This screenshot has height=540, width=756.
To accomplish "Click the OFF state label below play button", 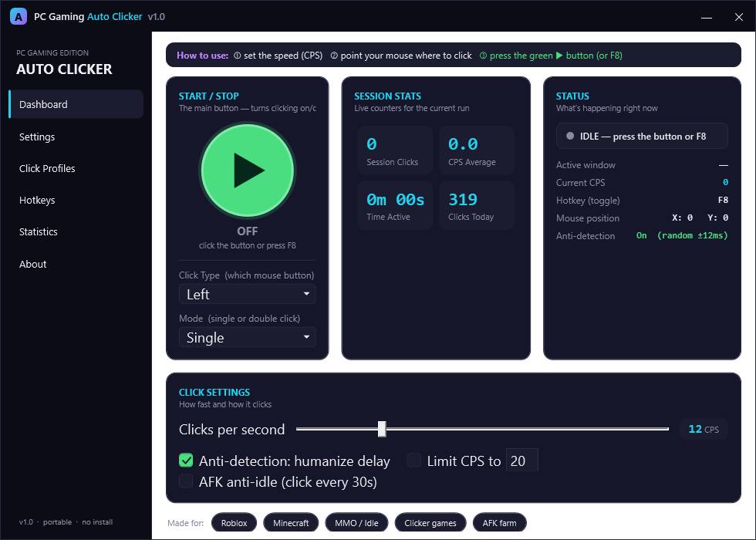I will 248,231.
